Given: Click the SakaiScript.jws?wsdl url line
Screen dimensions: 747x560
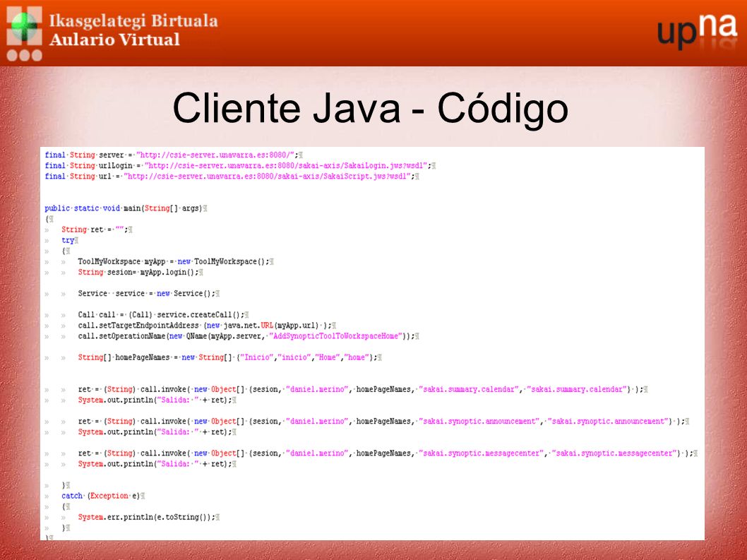Looking at the screenshot, I should coord(232,176).
